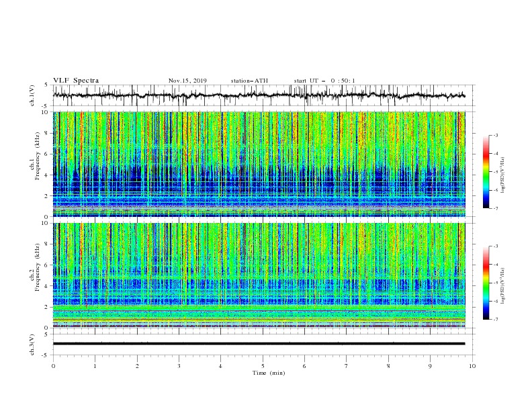This screenshot has width=532, height=411.
Task: Click the ch.1 color scale bar
Action: (x=486, y=172)
